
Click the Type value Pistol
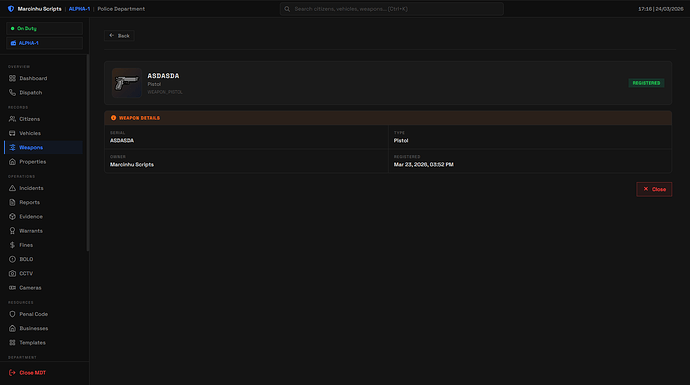tap(401, 140)
